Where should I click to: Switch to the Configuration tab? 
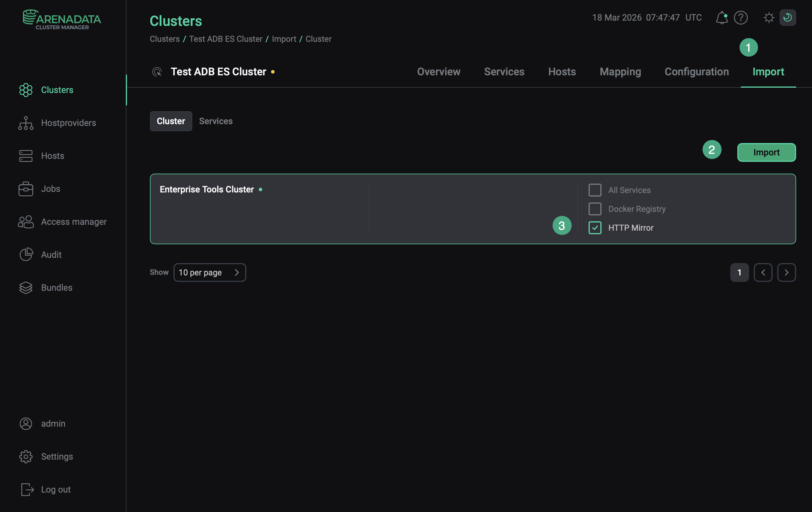click(697, 72)
